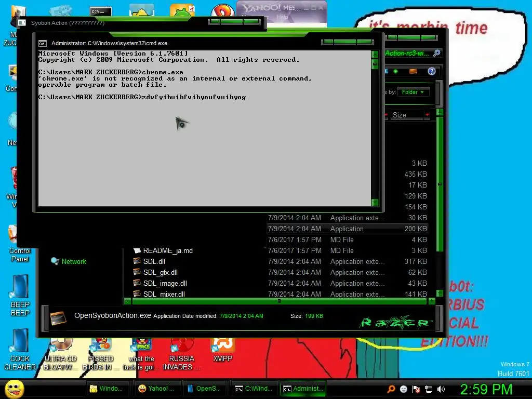Screen dimensions: 532x399
Task: Open the ULTRACD BLOATW desktop icon
Action: click(60, 354)
